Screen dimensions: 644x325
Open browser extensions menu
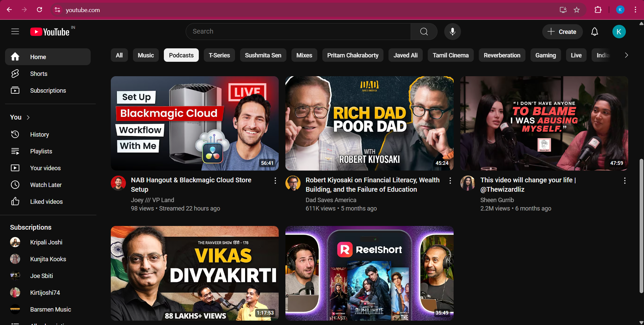[598, 10]
